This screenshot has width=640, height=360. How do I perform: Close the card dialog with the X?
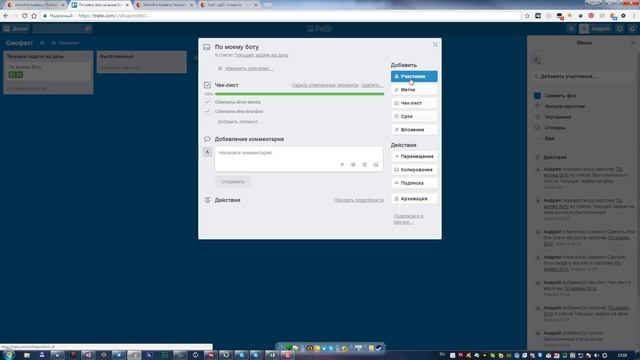(435, 44)
